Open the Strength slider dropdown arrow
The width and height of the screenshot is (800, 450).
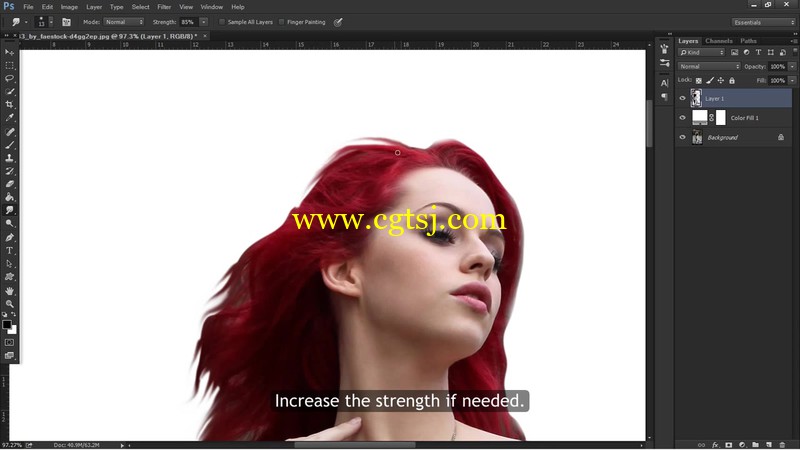pos(204,22)
